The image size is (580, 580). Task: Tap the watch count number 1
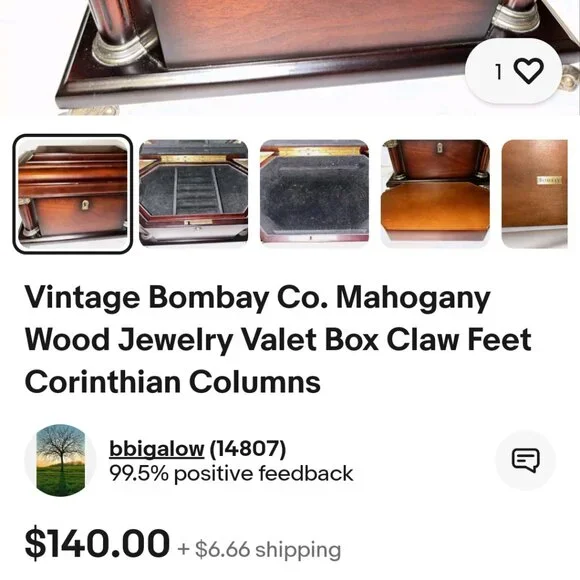point(499,71)
